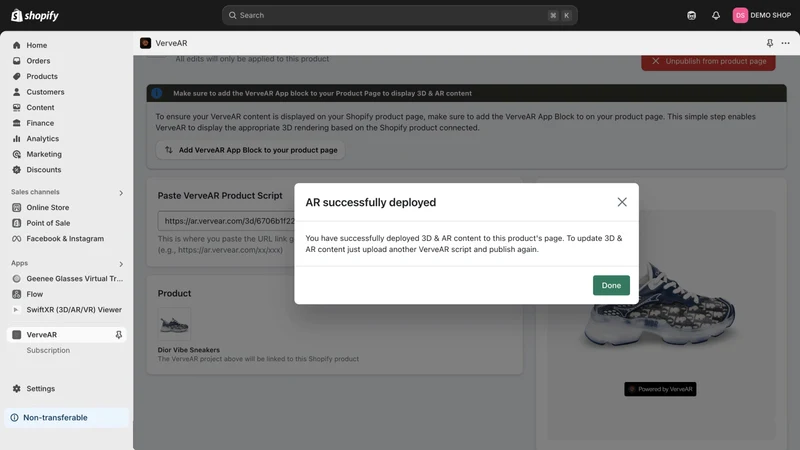The image size is (800, 450).
Task: Open Settings gear in sidebar
Action: (x=17, y=388)
